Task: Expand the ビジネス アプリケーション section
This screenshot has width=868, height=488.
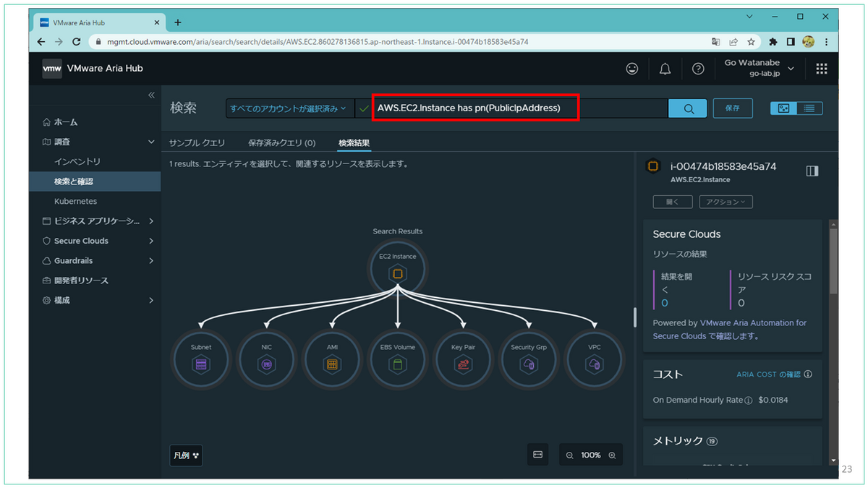Action: pos(151,221)
